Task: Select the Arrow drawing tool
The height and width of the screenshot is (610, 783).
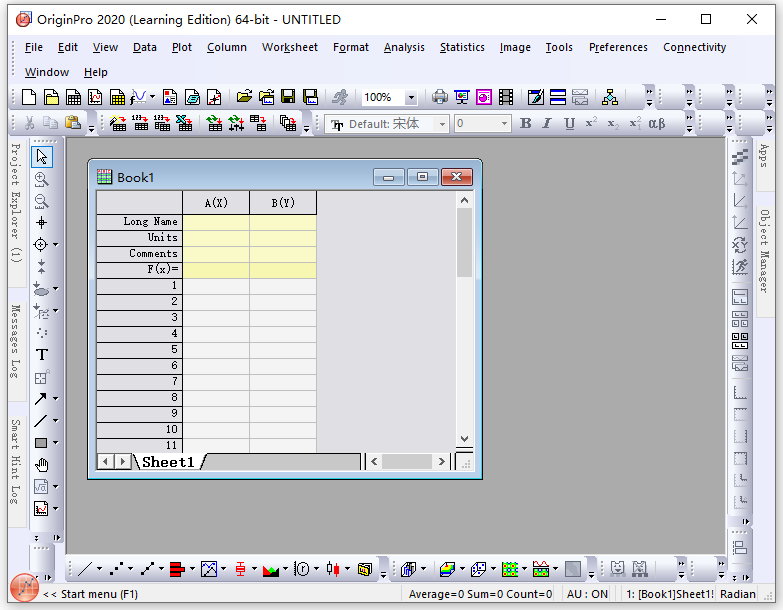Action: (40, 398)
